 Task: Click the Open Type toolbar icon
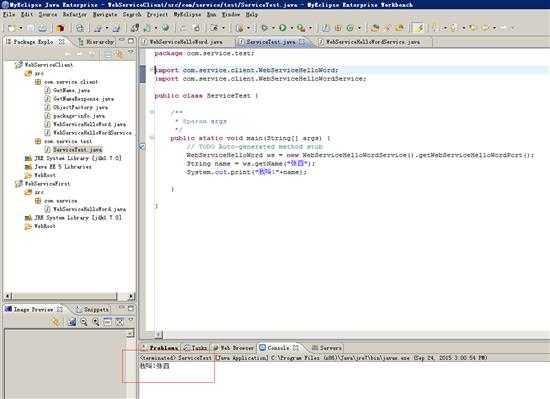(x=375, y=28)
